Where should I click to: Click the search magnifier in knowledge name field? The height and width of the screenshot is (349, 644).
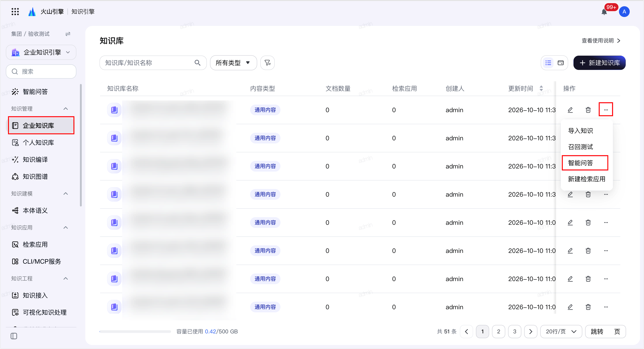tap(197, 63)
